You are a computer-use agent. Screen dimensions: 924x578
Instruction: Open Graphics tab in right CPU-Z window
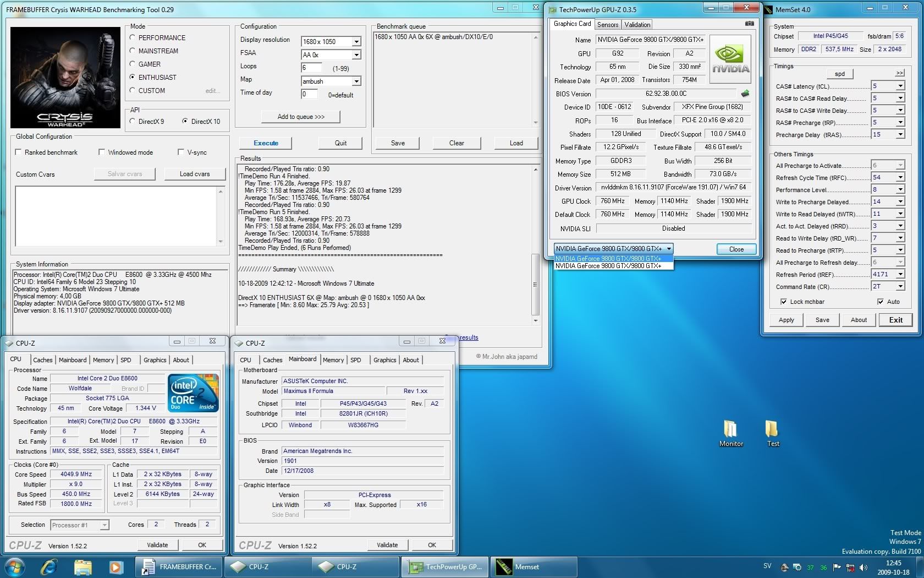point(384,360)
